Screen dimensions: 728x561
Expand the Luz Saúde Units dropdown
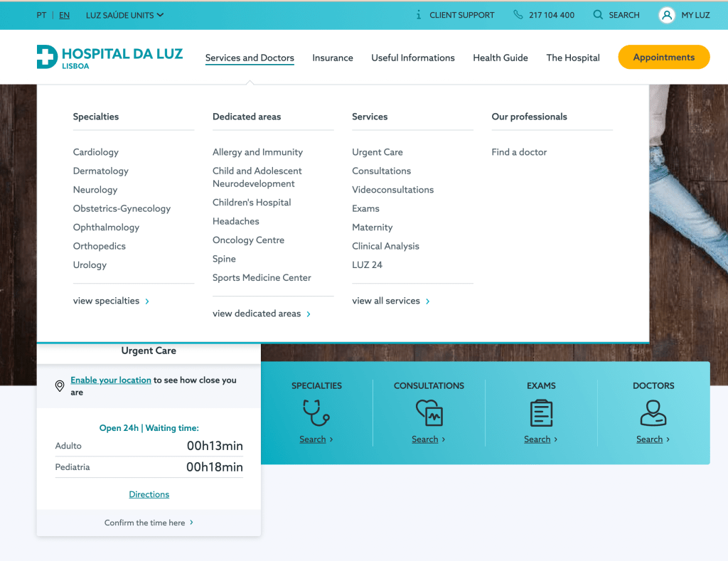click(x=124, y=15)
